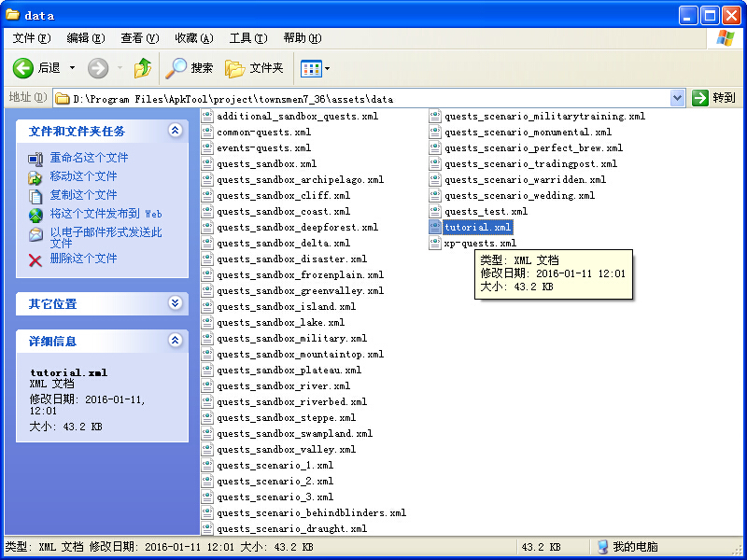
Task: Collapse the 详细信息 panel
Action: pos(176,340)
